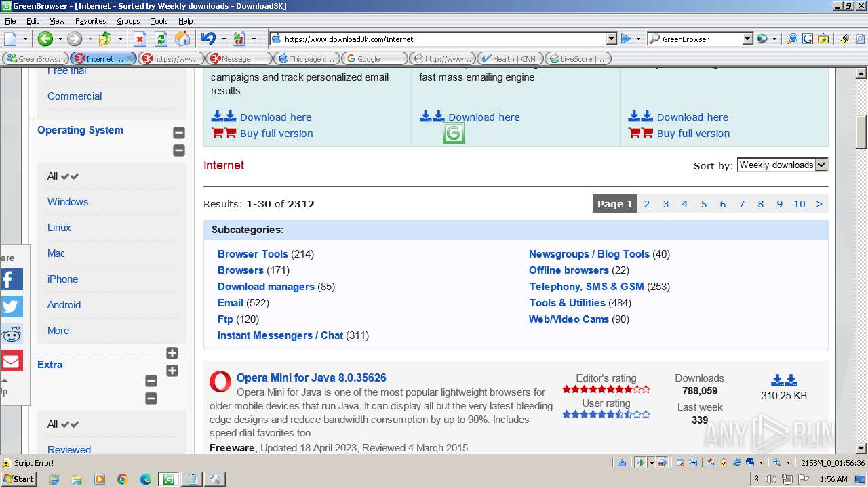Refresh the page using the green Refresh icon
Screen dimensions: 868x488
pos(161,39)
